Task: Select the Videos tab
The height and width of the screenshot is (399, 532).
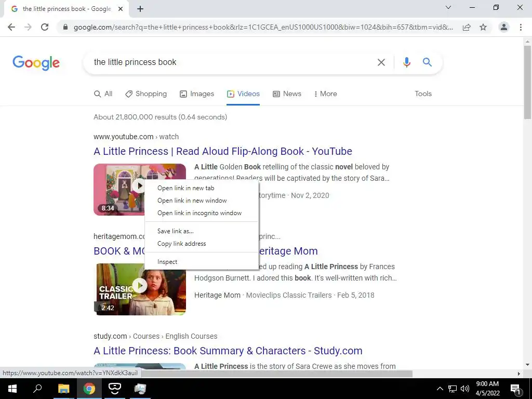Action: coord(243,94)
